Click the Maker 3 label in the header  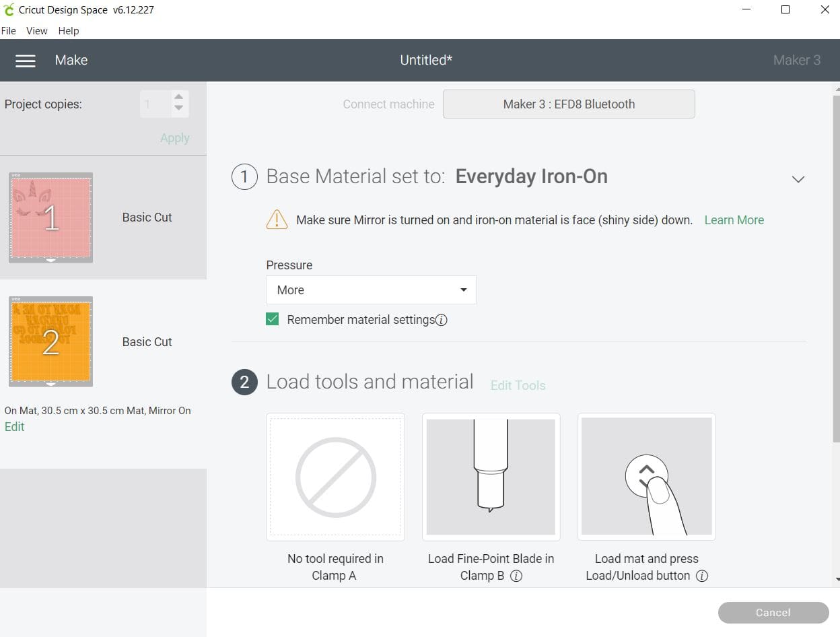(797, 61)
